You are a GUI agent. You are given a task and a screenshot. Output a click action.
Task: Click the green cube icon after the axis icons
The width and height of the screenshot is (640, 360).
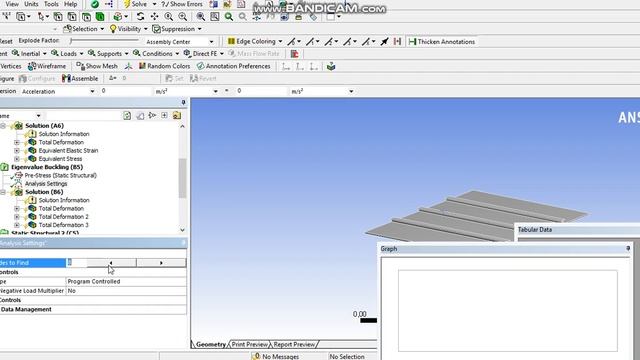[x=331, y=66]
